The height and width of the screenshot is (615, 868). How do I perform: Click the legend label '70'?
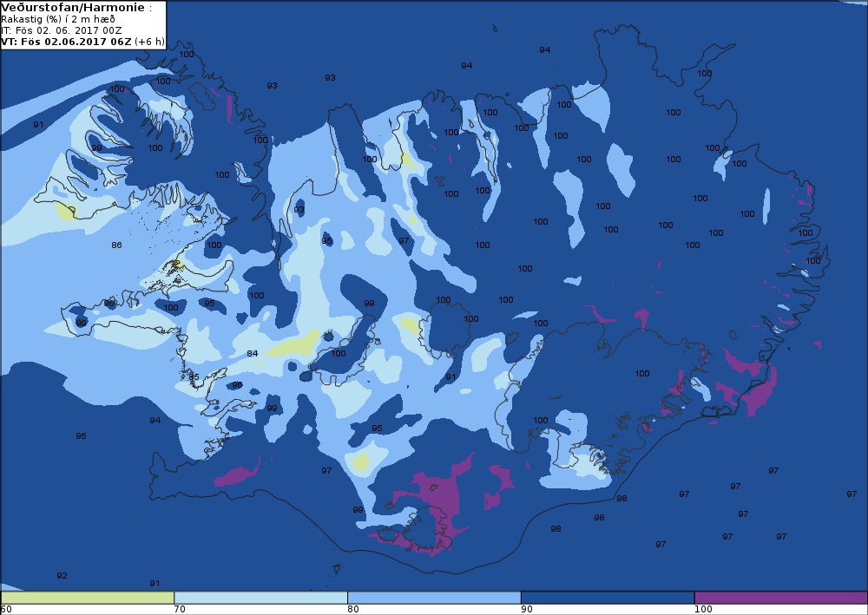[x=180, y=610]
